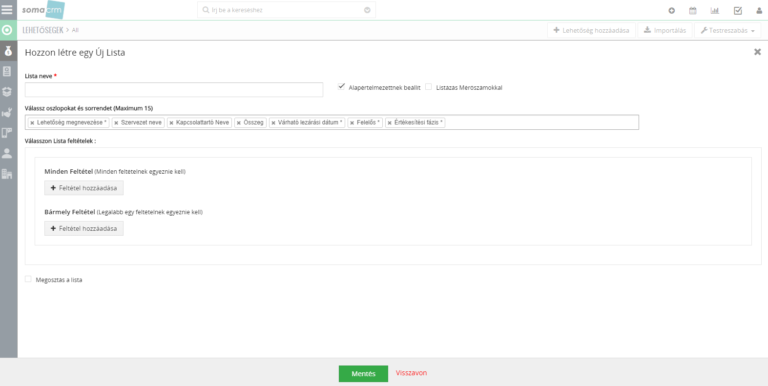Image resolution: width=768 pixels, height=386 pixels.
Task: Remove the Értékesítési fázis column tag
Action: click(x=389, y=123)
